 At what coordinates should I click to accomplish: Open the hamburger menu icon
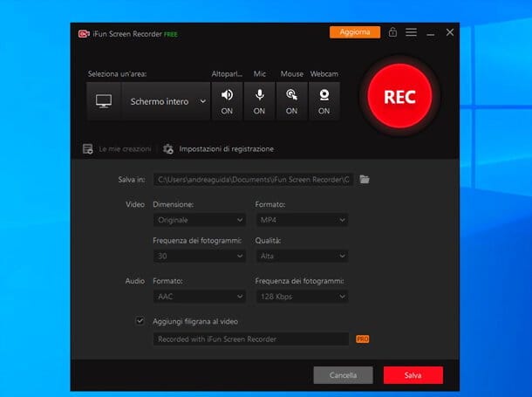411,32
